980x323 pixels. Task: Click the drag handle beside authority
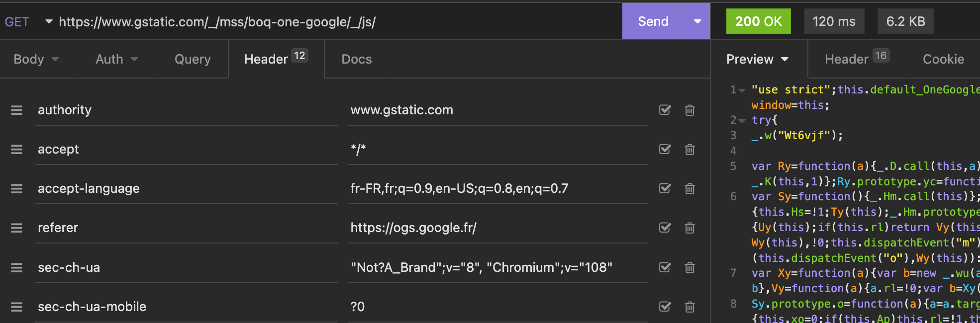click(x=16, y=110)
